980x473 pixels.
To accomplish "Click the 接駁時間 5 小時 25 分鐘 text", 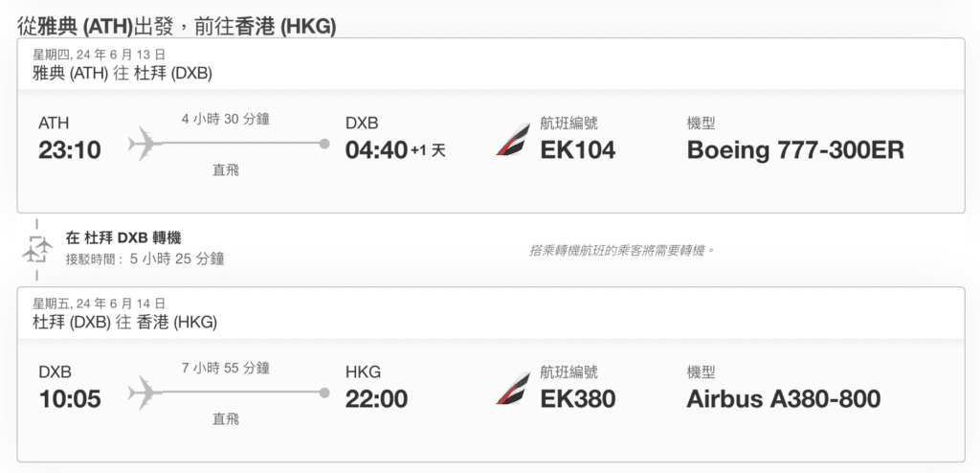I will [145, 258].
